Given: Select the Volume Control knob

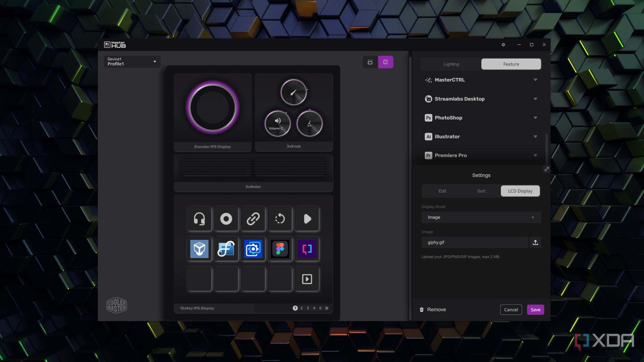Looking at the screenshot, I should coord(277,124).
